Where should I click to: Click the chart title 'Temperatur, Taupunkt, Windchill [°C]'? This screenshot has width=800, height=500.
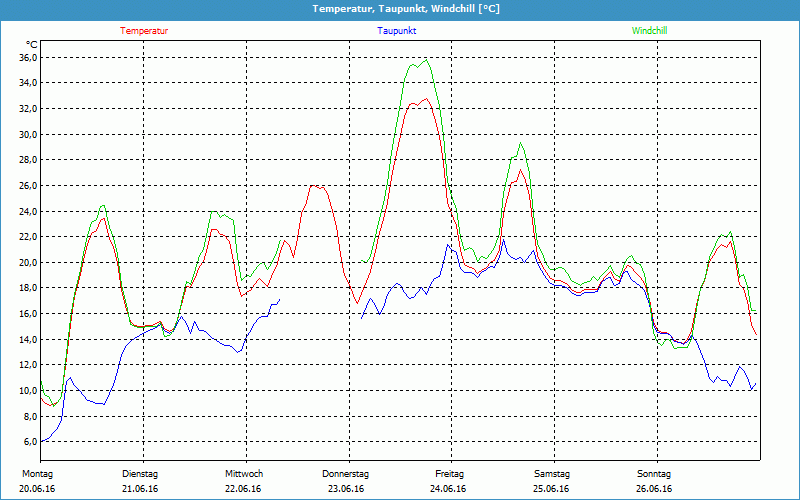406,9
